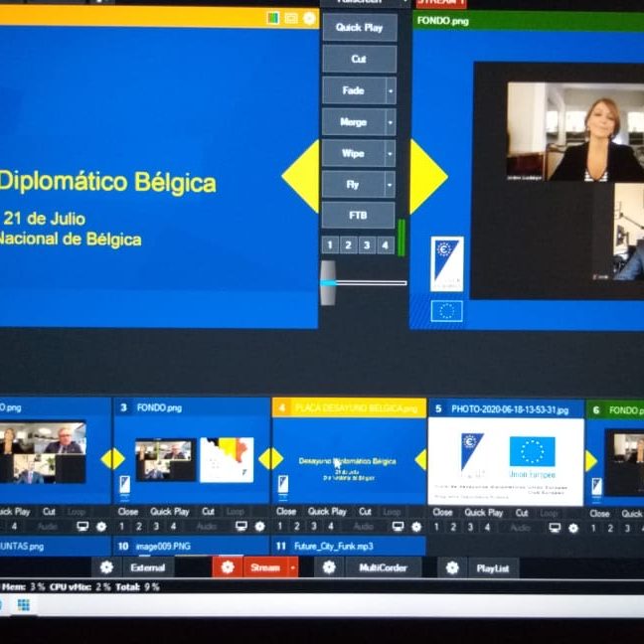Click the transition T-bar slider handle
The image size is (644, 644).
tap(328, 282)
